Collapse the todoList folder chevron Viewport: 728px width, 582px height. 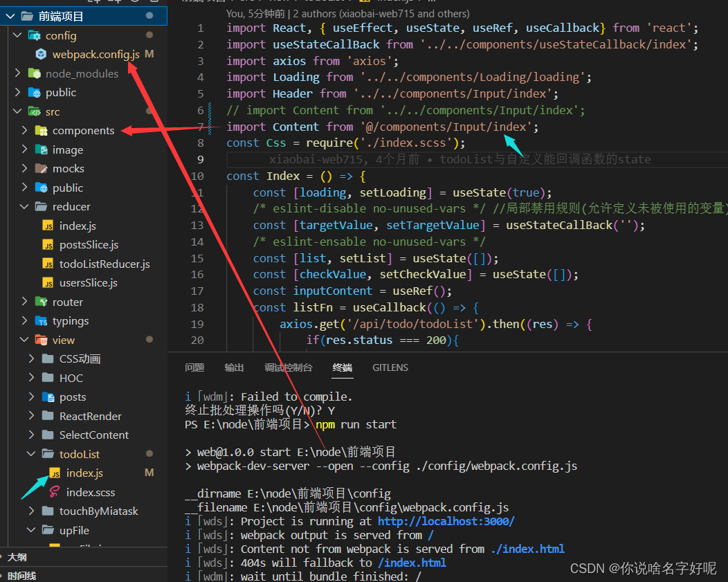click(x=32, y=454)
